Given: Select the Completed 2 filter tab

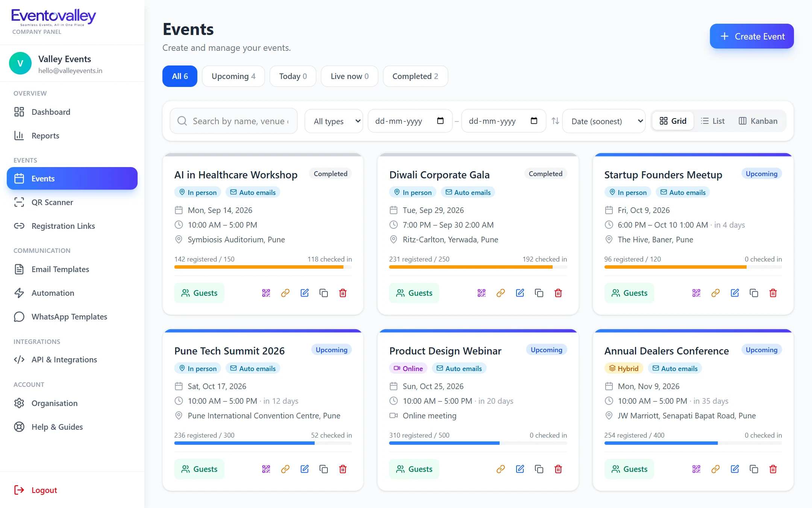Looking at the screenshot, I should tap(415, 76).
